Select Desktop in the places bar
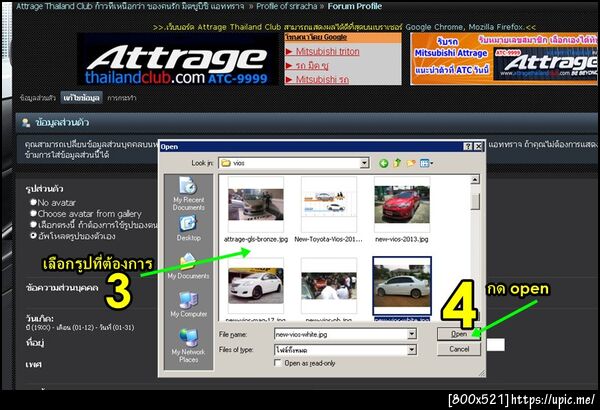The image size is (600, 410). 188,228
